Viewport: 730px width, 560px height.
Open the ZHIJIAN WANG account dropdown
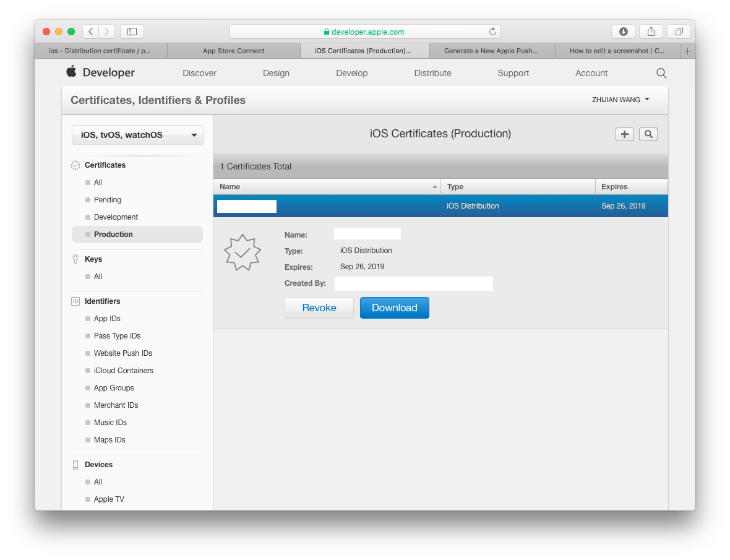620,100
